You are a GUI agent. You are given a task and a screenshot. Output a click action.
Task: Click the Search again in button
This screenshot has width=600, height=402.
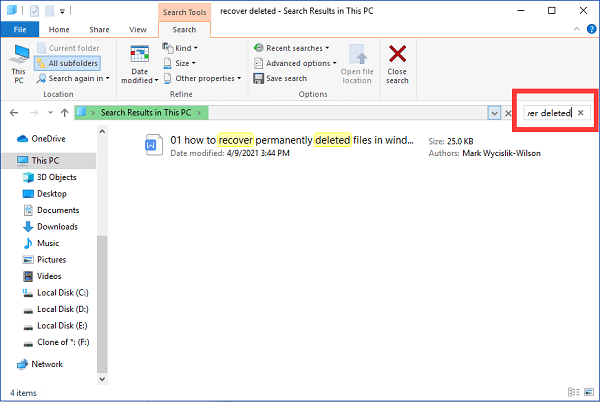point(73,78)
